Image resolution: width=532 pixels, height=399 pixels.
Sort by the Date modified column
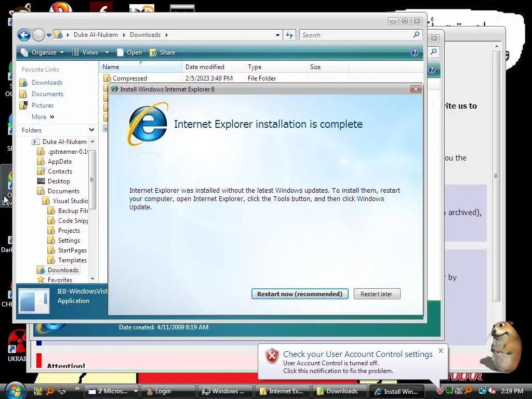pyautogui.click(x=213, y=67)
